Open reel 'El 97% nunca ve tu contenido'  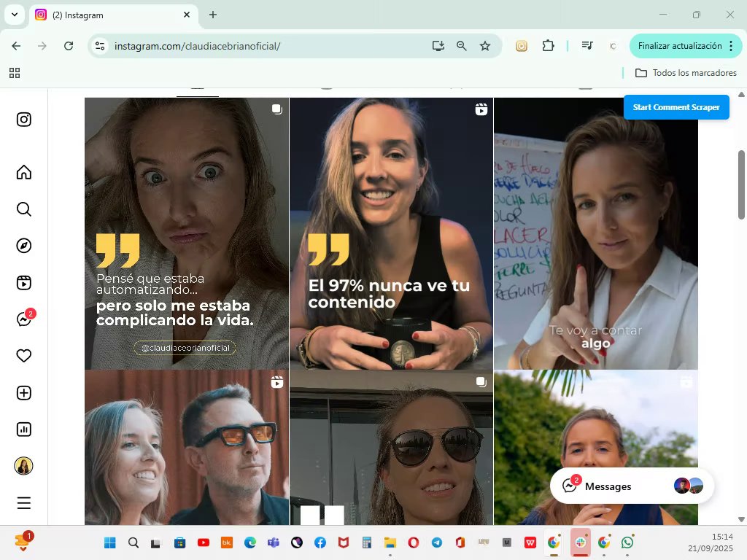pos(391,233)
